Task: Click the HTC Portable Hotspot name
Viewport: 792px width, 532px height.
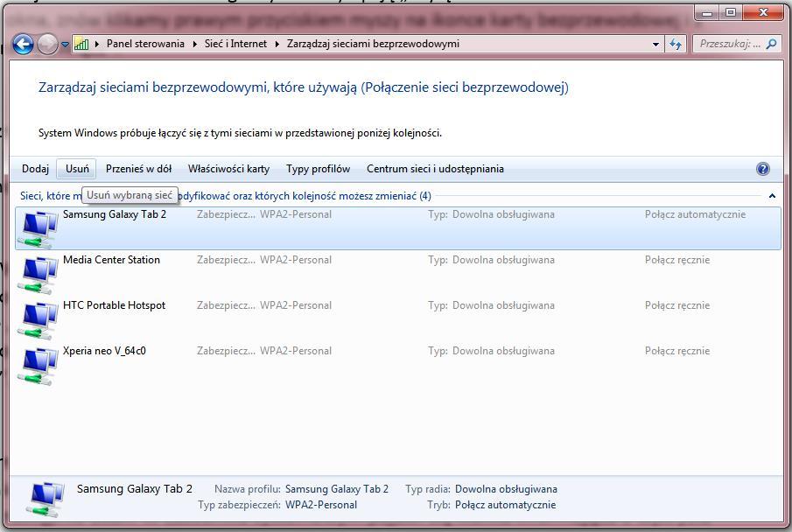Action: coord(114,305)
